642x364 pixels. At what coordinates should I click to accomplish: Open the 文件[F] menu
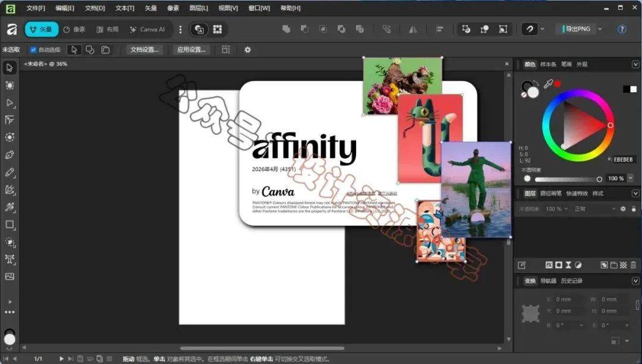click(36, 8)
